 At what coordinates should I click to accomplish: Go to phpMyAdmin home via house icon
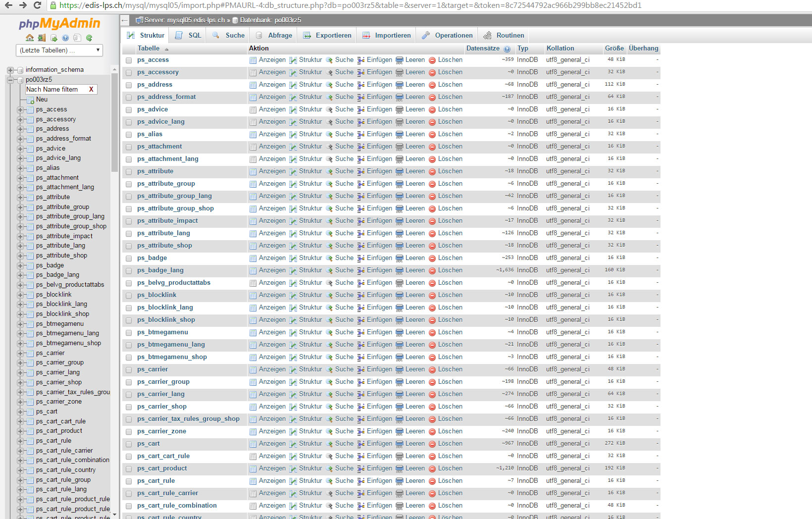point(30,38)
